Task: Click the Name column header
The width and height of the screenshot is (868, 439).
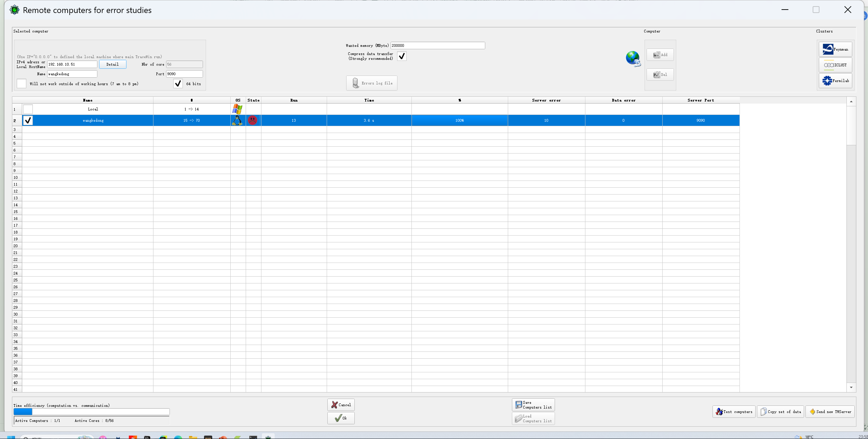Action: (x=87, y=100)
